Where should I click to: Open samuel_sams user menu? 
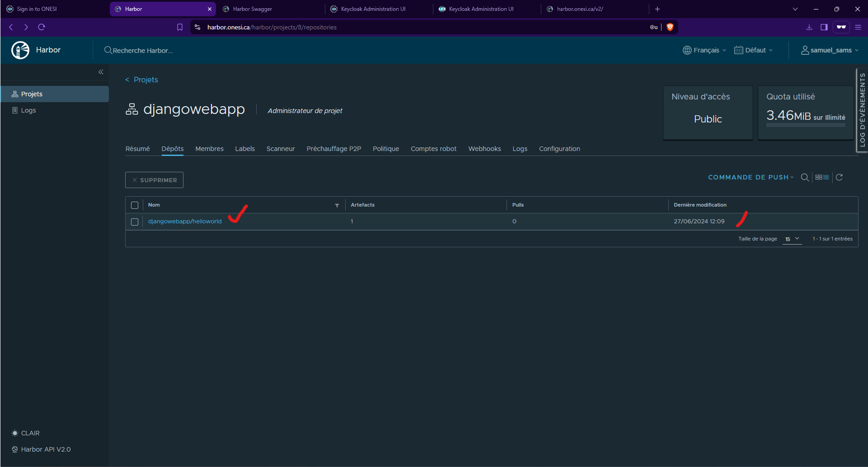pos(830,50)
